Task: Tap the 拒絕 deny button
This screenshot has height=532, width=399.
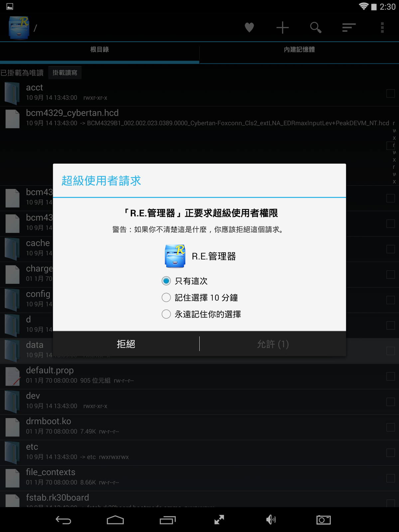Action: coord(126,344)
